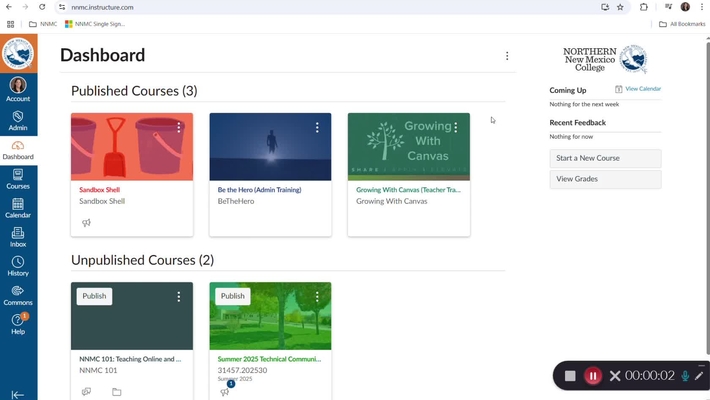Open the Admin section in sidebar
710x400 pixels.
click(x=18, y=121)
